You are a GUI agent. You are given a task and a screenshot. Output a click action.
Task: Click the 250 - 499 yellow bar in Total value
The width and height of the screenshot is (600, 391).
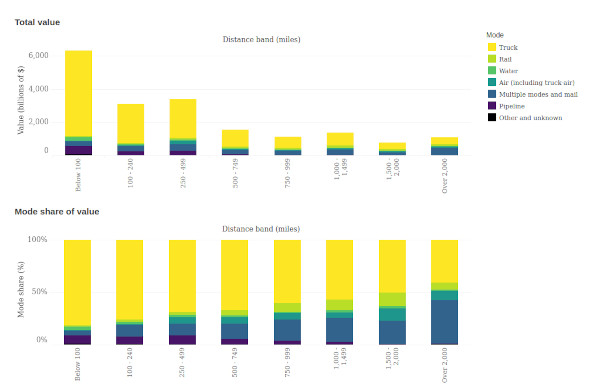183,119
